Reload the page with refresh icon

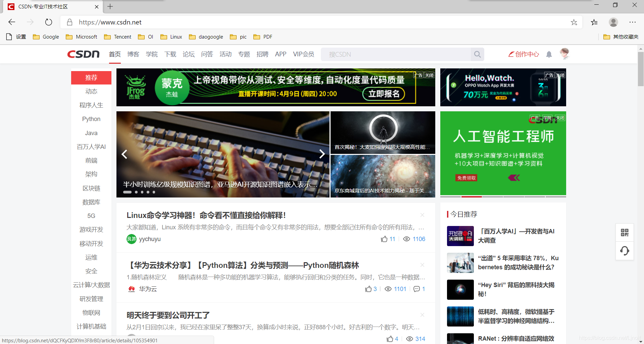click(49, 22)
